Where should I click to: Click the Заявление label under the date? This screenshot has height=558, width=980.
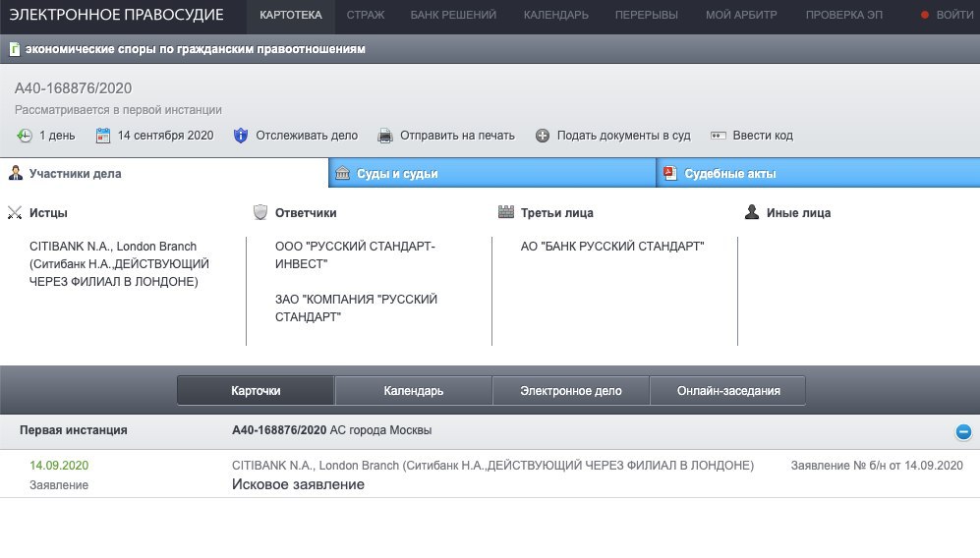59,485
